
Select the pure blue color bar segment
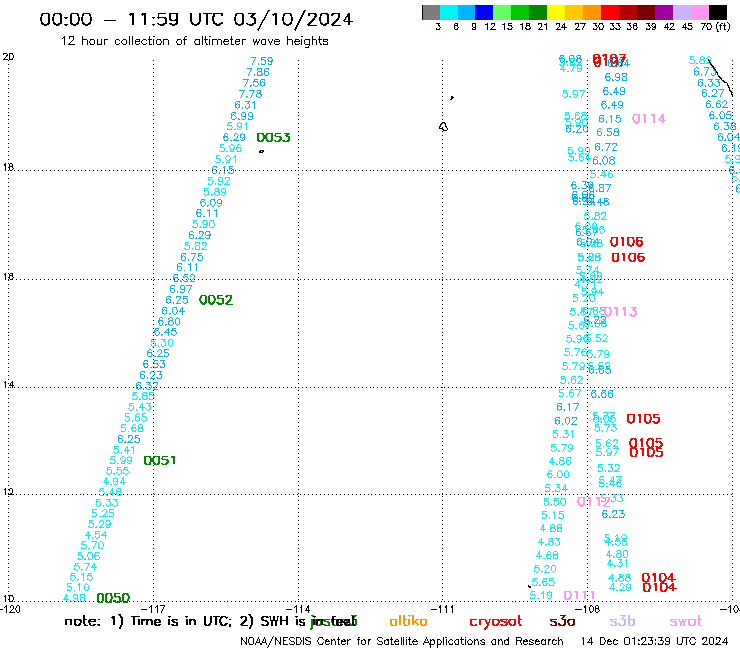(x=484, y=12)
